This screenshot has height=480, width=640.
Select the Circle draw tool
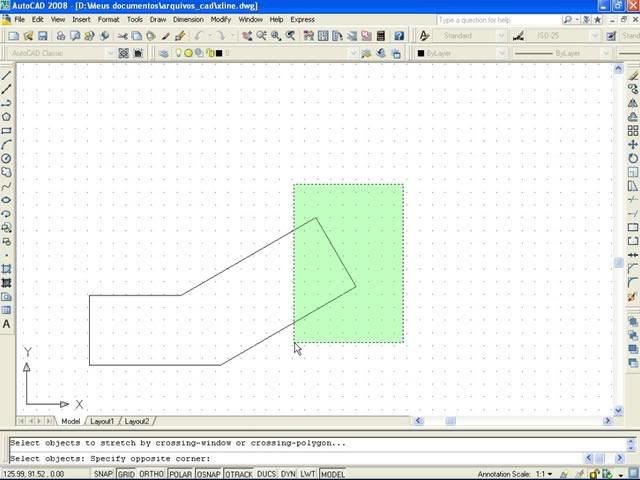tap(6, 159)
